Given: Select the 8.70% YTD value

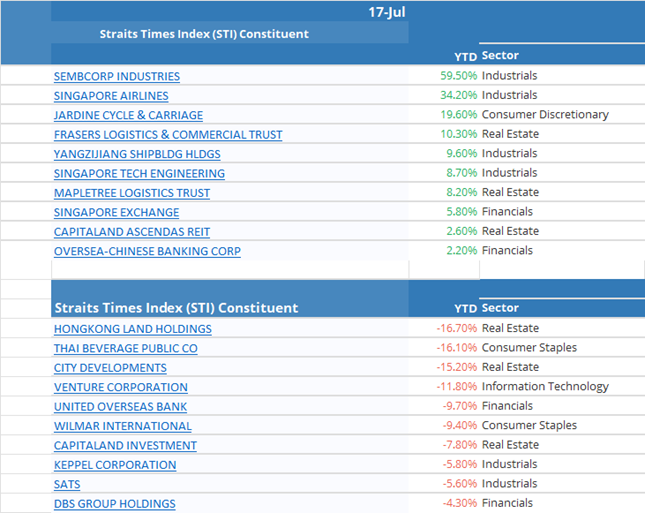Looking at the screenshot, I should click(x=462, y=173).
